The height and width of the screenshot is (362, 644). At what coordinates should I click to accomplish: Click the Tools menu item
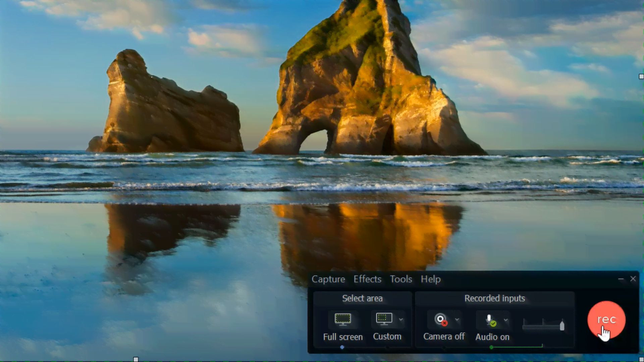tap(401, 279)
